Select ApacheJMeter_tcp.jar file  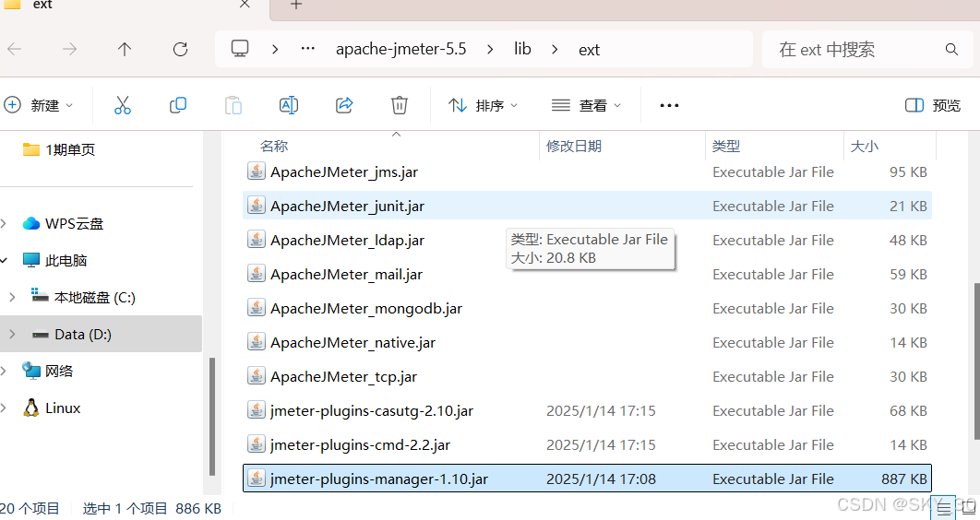point(587,376)
